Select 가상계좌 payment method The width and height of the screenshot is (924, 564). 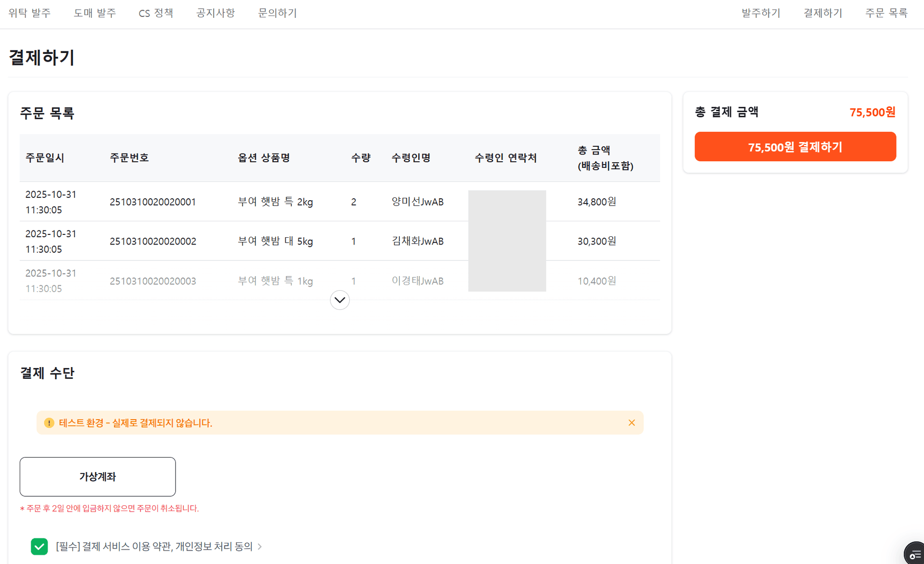click(x=98, y=476)
